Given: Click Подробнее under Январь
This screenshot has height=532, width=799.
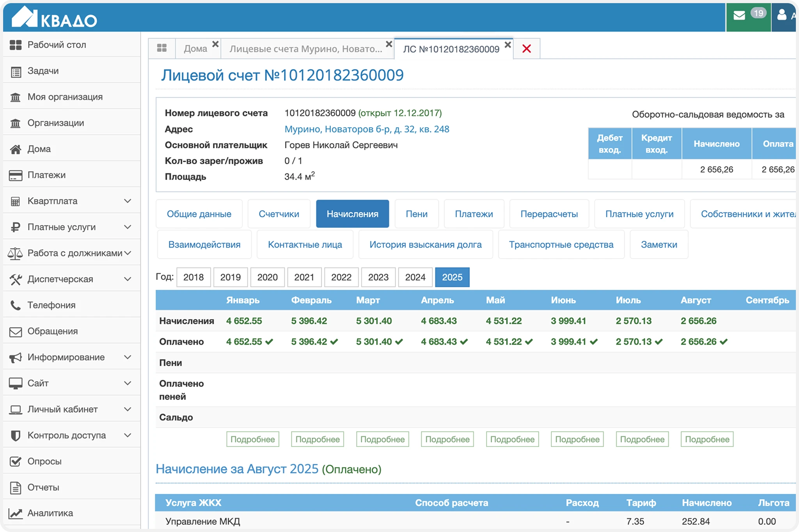Looking at the screenshot, I should tap(252, 439).
